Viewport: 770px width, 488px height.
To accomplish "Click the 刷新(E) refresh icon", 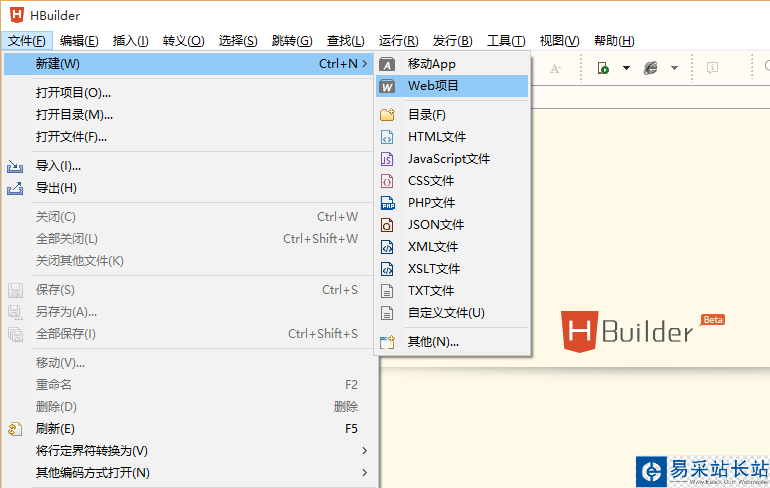I will pos(15,429).
